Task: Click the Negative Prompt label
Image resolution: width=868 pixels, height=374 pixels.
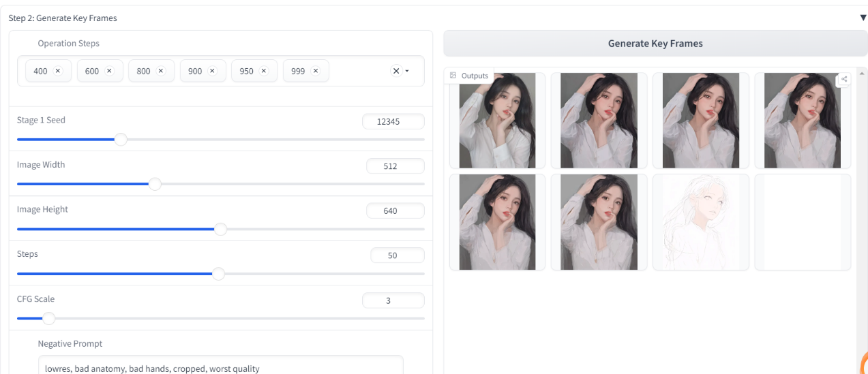Action: tap(70, 344)
